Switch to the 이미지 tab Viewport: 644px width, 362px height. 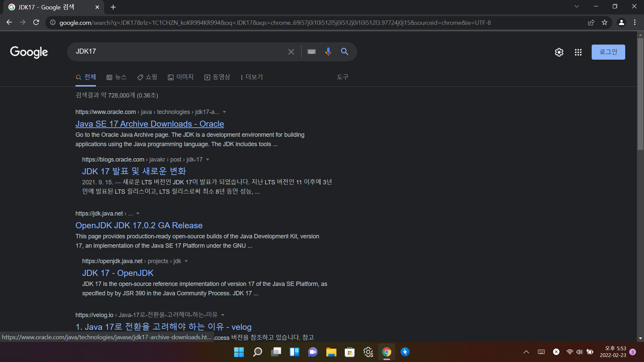181,77
